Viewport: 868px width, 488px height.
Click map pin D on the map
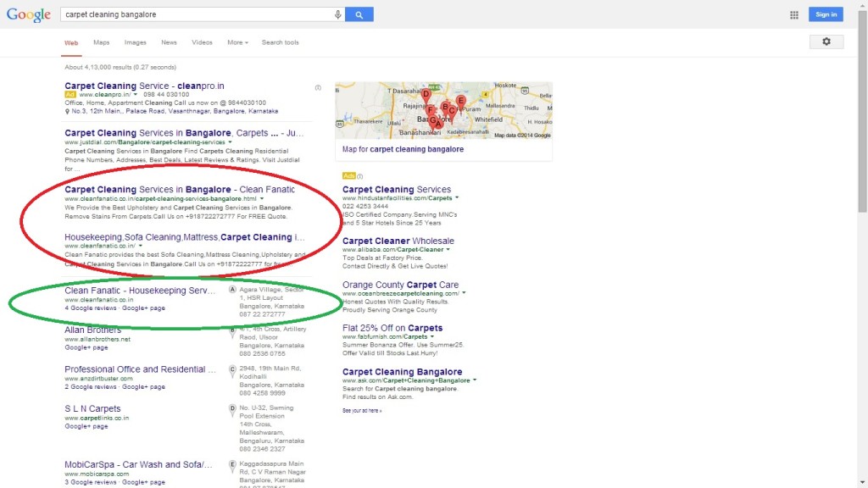tap(426, 96)
